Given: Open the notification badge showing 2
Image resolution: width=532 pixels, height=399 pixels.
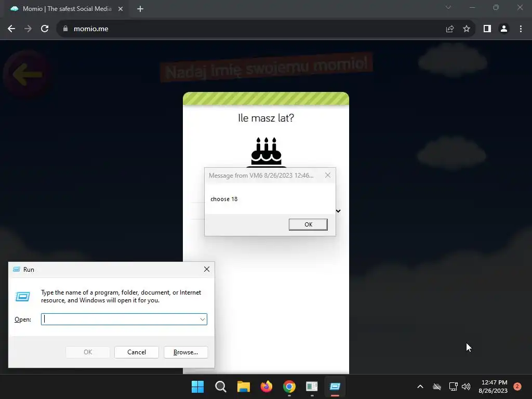Looking at the screenshot, I should pos(517,387).
